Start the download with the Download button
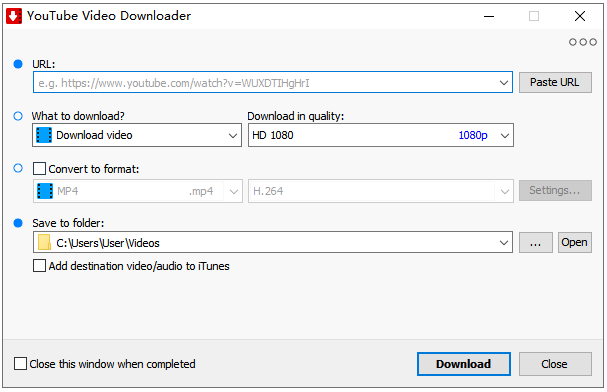607x392 pixels. coord(464,364)
